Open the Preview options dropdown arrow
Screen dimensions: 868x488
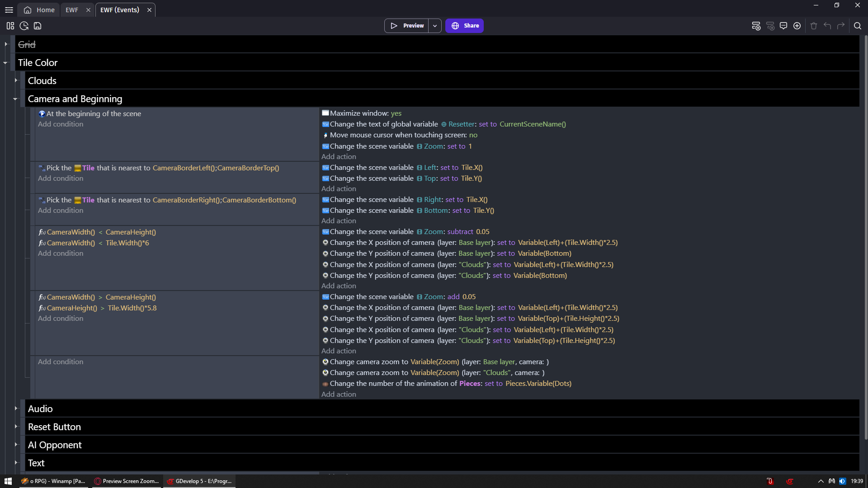[x=435, y=26]
